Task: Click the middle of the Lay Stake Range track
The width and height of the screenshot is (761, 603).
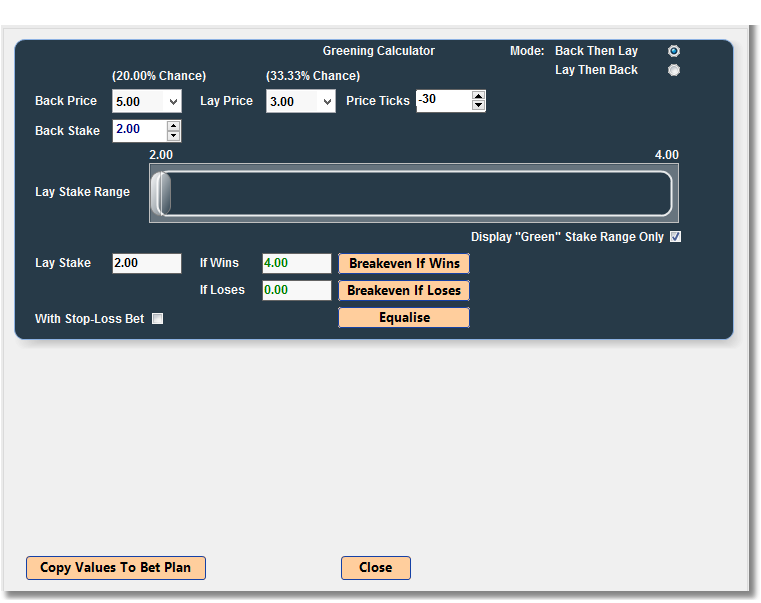Action: tap(413, 193)
